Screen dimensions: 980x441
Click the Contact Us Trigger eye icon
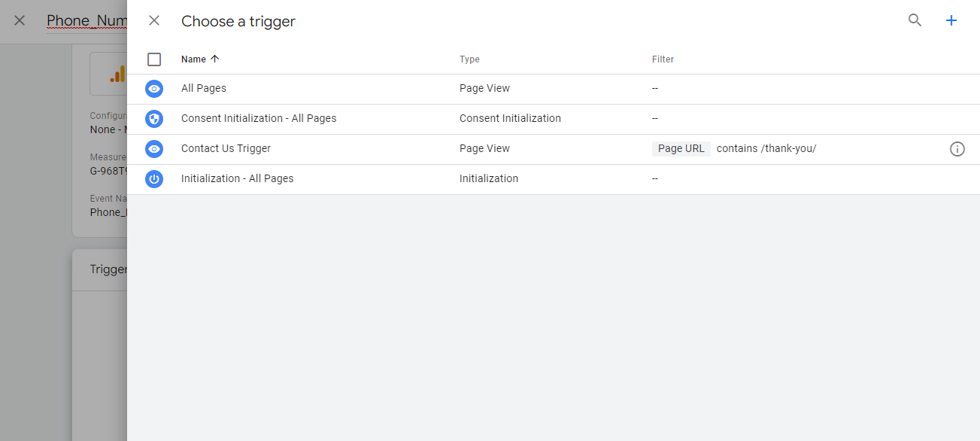coord(154,149)
